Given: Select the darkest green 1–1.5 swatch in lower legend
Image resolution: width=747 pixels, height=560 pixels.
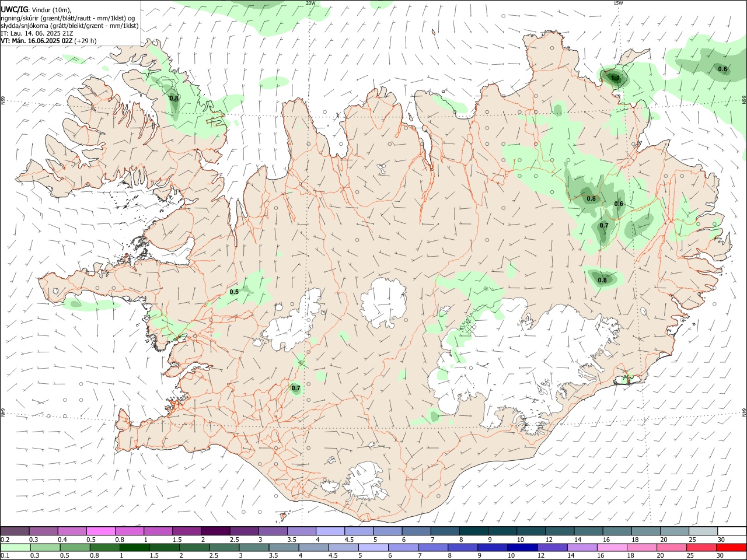Looking at the screenshot, I should pos(135,547).
